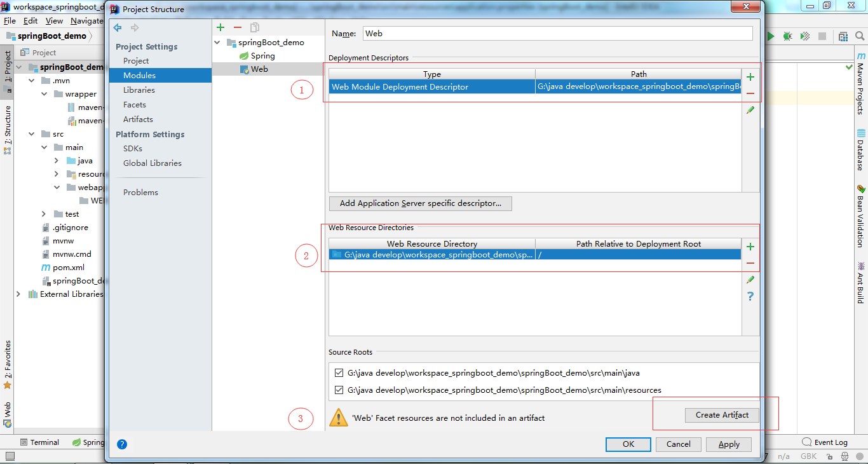Open Database side panel
Viewport: 868px width, 464px height.
coord(860,150)
